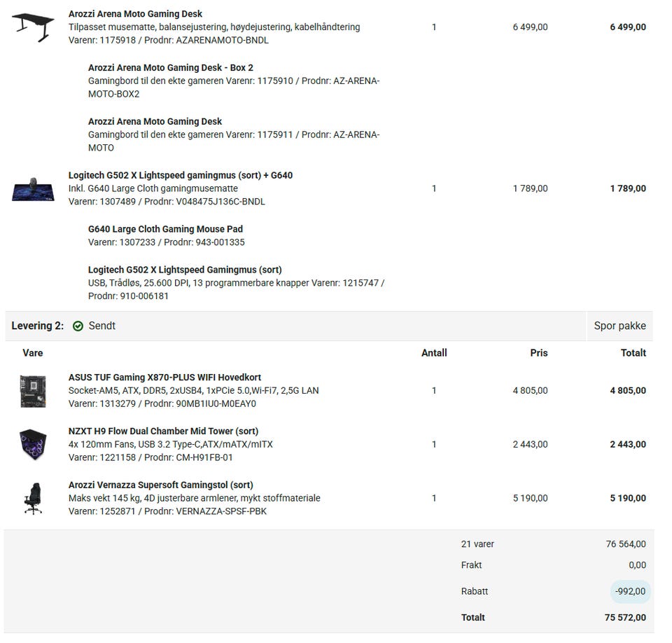Click the Pris column header
This screenshot has height=643, width=672.
point(538,353)
